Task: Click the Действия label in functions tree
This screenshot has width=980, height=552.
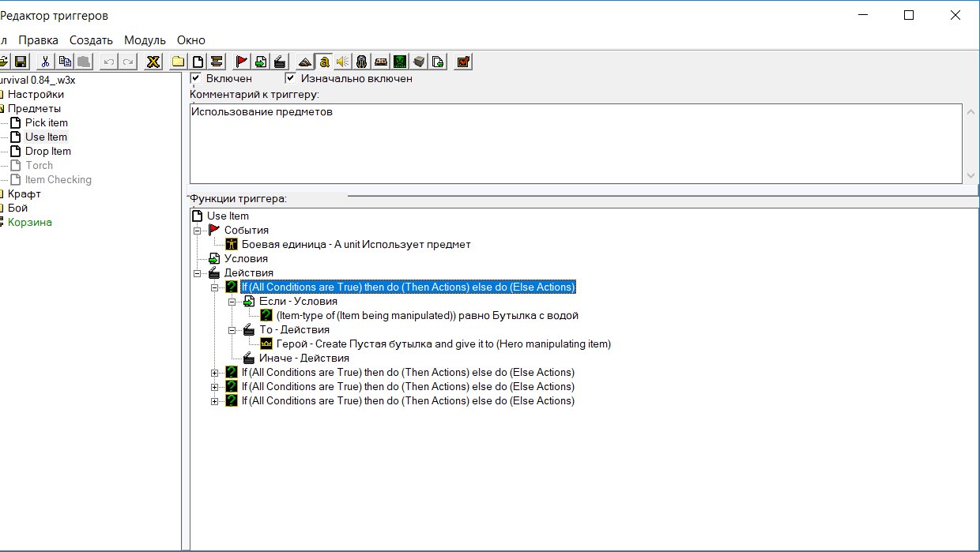Action: pyautogui.click(x=249, y=273)
